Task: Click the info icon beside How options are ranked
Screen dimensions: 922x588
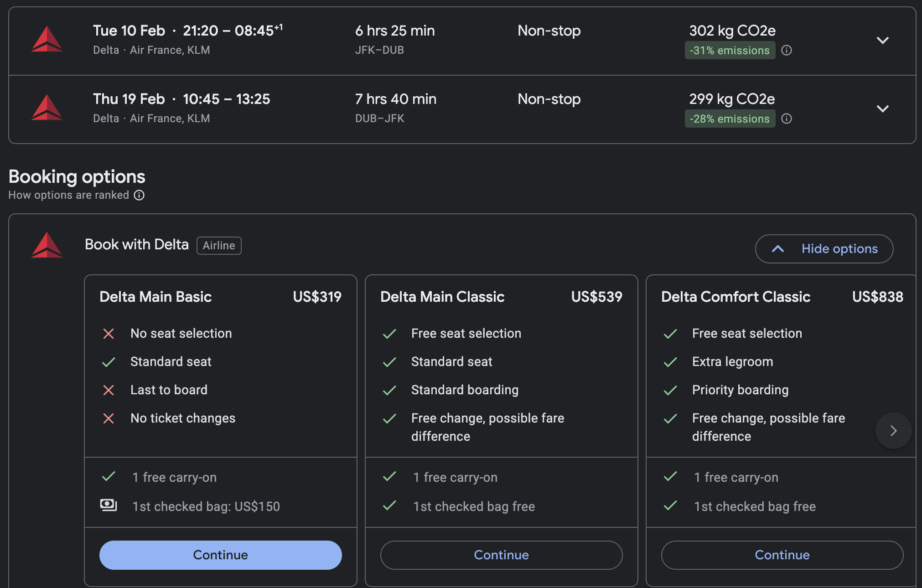Action: [x=139, y=195]
